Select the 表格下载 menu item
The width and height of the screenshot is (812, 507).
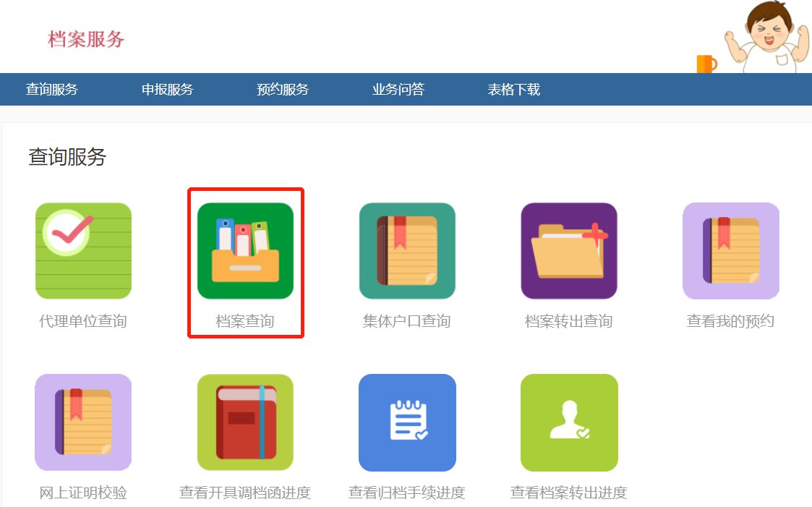[x=513, y=90]
